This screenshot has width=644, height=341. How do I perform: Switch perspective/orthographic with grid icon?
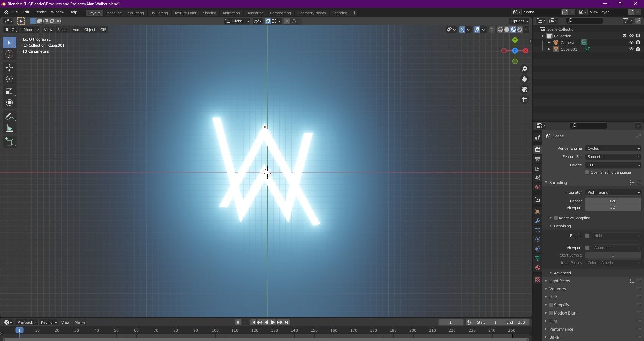click(x=524, y=99)
